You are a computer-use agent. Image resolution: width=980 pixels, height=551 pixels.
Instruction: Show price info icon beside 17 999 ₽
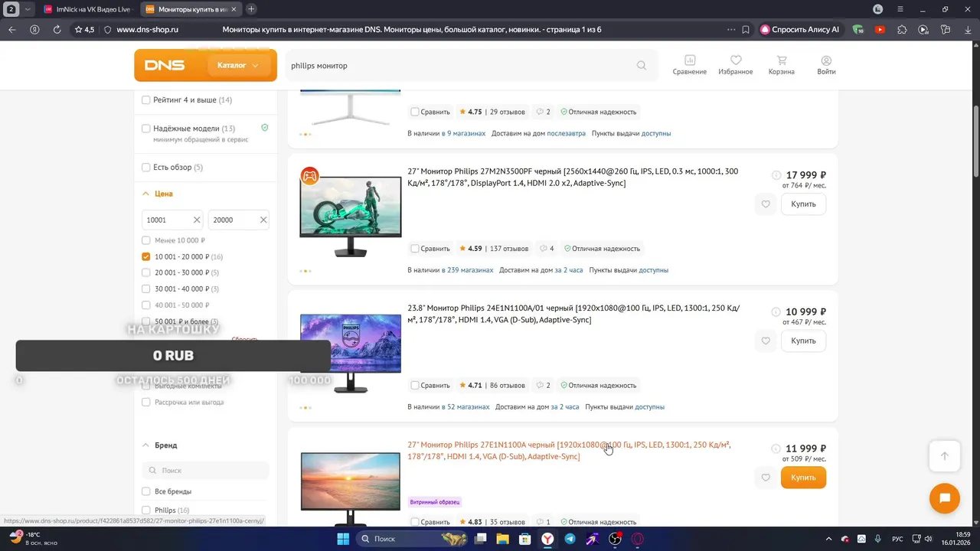tap(776, 175)
